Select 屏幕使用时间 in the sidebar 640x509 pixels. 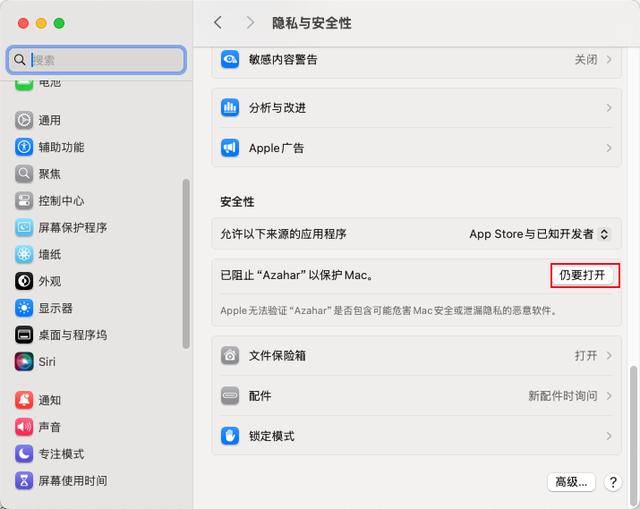[72, 481]
